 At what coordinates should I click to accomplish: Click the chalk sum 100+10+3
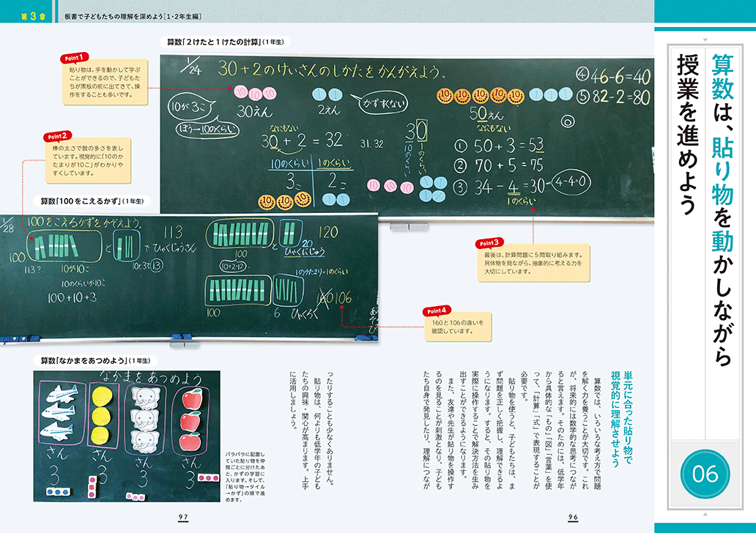click(72, 298)
